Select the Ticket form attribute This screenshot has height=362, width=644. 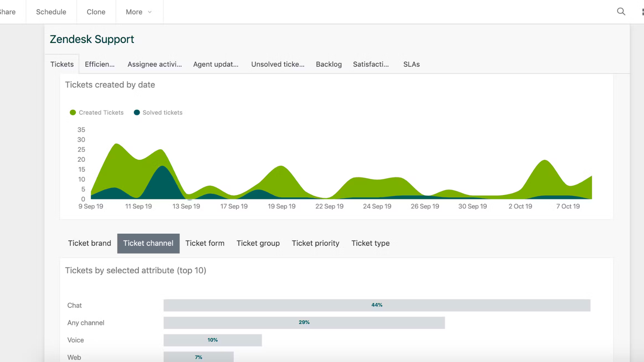pyautogui.click(x=205, y=243)
